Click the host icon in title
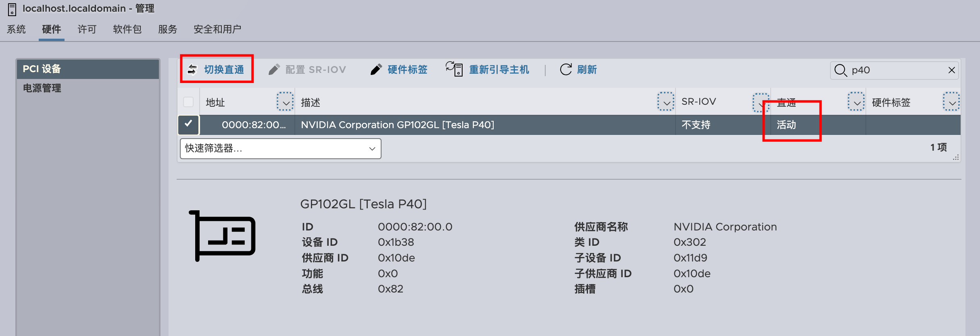The height and width of the screenshot is (336, 980). pyautogui.click(x=12, y=9)
